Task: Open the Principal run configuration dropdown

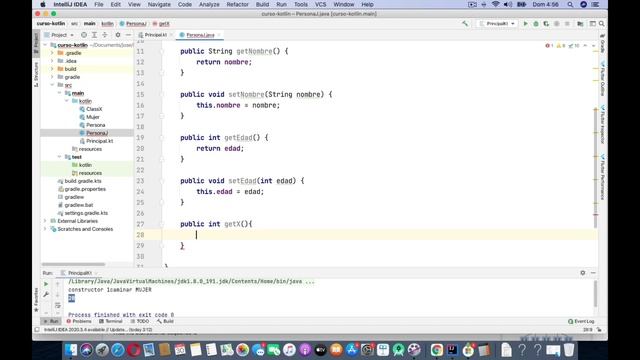Action: tap(497, 24)
